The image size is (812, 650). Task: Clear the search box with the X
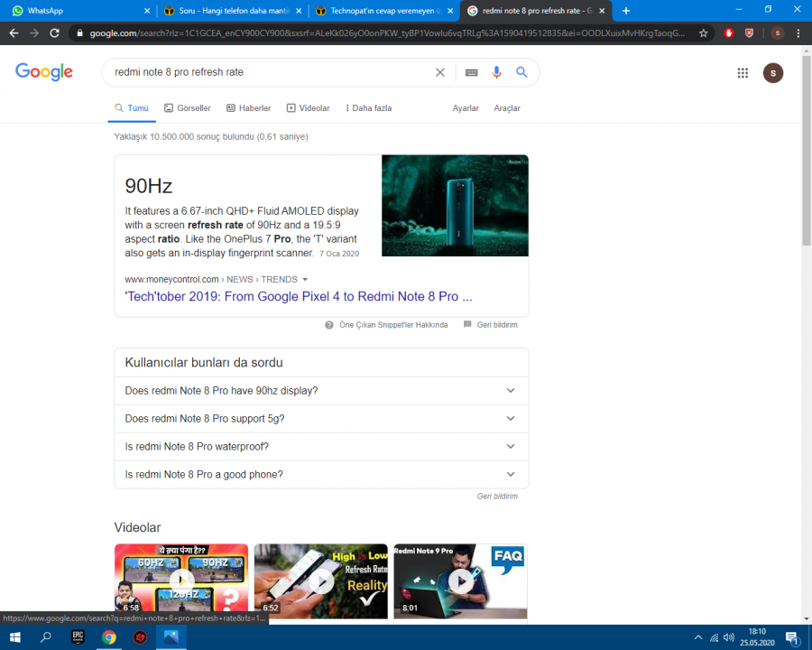440,72
